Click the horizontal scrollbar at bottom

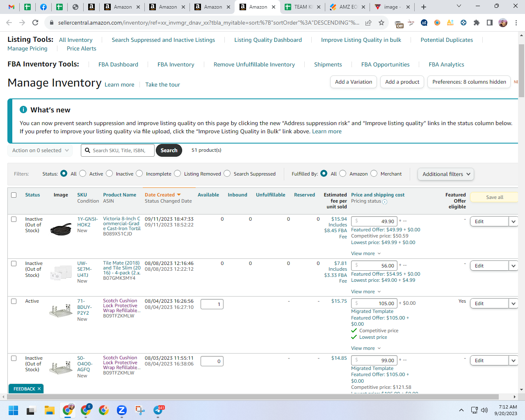point(253,397)
